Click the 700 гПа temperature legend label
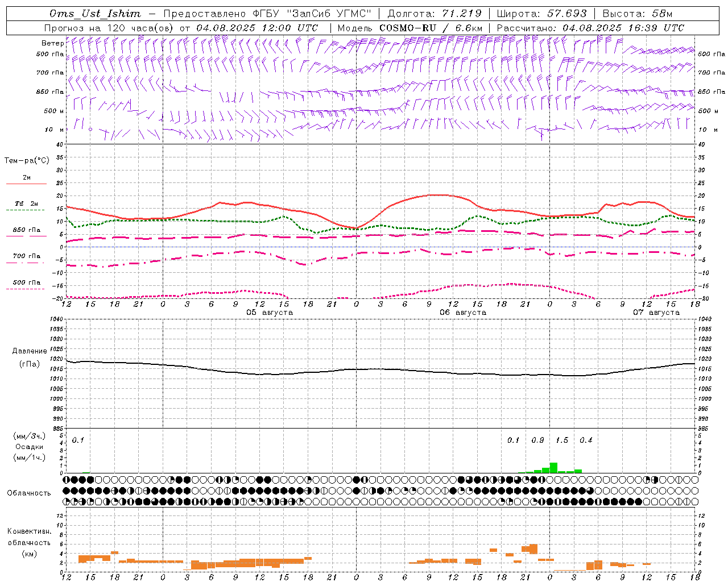Viewport: 728px width, 582px height. [27, 256]
